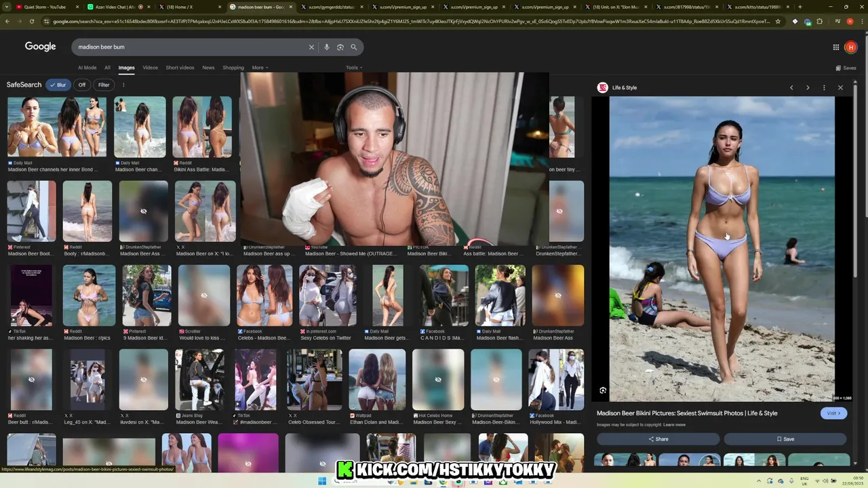Submit search with the magnifier icon

tap(353, 47)
